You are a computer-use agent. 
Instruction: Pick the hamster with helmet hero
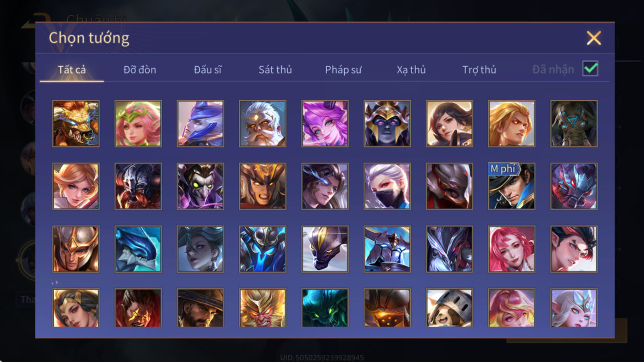point(450,308)
